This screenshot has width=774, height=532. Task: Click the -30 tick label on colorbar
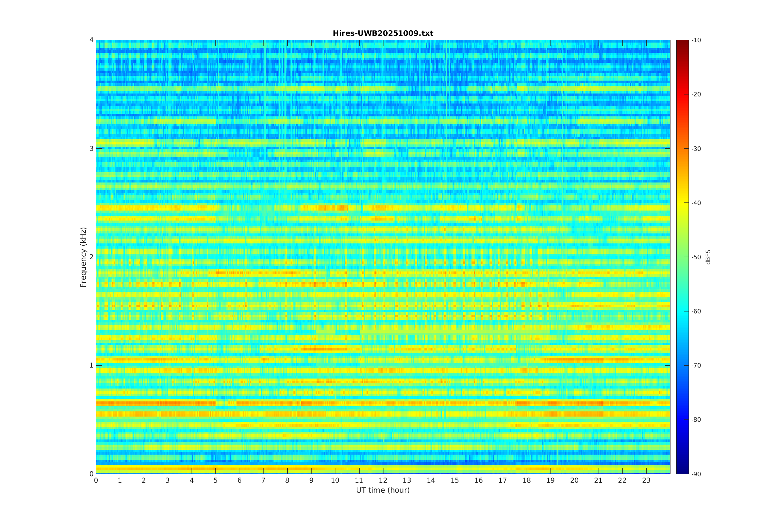click(x=696, y=149)
